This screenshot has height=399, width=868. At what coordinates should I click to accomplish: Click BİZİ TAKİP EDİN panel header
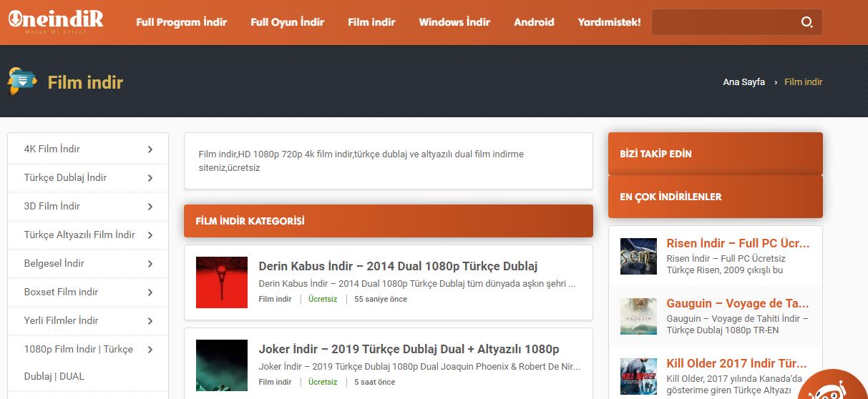point(716,154)
